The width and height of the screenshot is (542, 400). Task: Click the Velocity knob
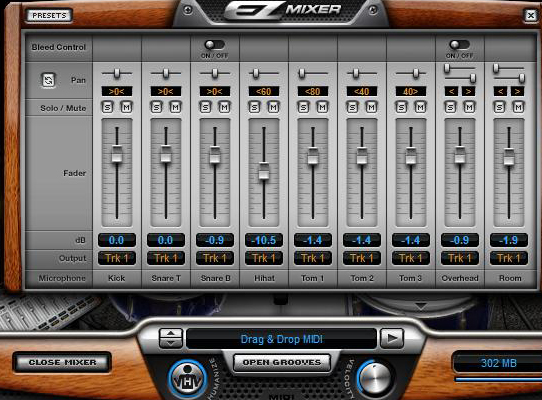click(x=375, y=378)
